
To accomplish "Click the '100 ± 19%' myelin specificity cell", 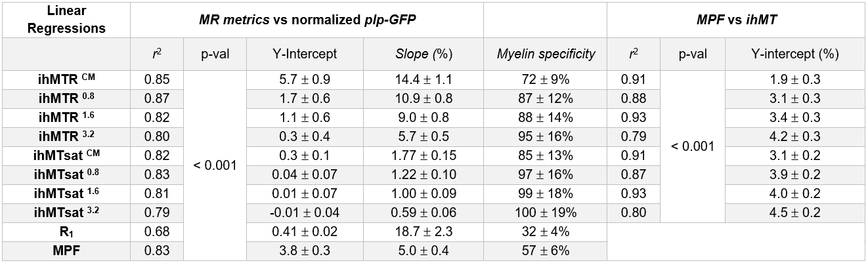I will click(x=546, y=212).
